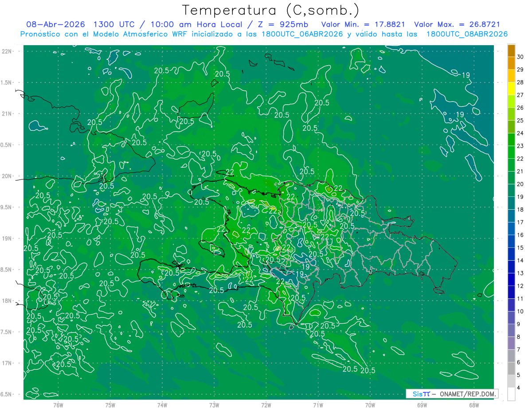The height and width of the screenshot is (411, 532).
Task: Click the 76W longitude axis label
Action: [x=58, y=405]
